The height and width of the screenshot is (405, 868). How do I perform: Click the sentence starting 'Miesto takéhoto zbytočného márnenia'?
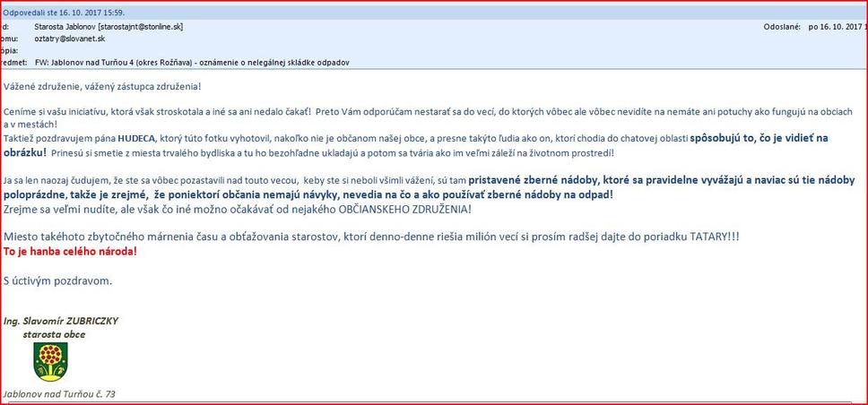pyautogui.click(x=371, y=237)
